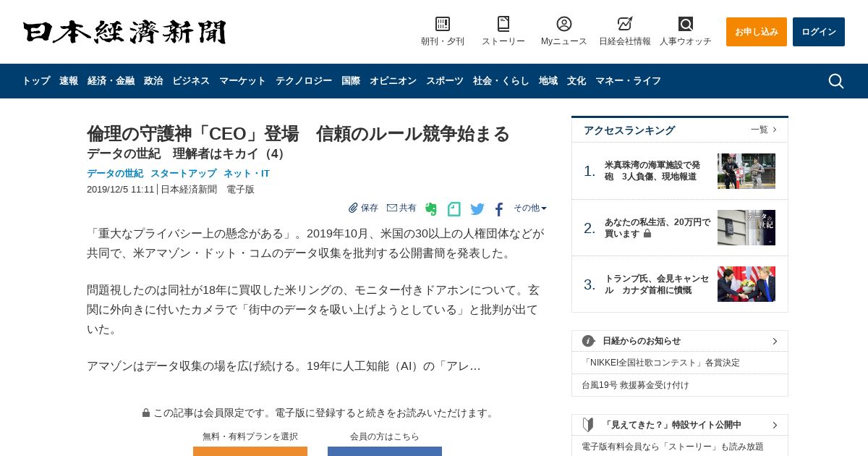Open the 人事ウオッチ search icon
Screen dimensions: 868x456
click(686, 24)
